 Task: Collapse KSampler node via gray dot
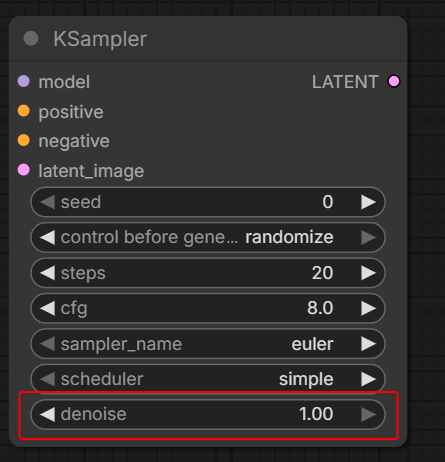point(31,38)
